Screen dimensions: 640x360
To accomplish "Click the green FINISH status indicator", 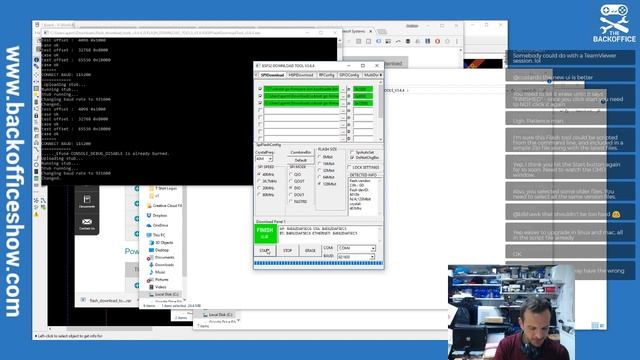I will point(265,233).
